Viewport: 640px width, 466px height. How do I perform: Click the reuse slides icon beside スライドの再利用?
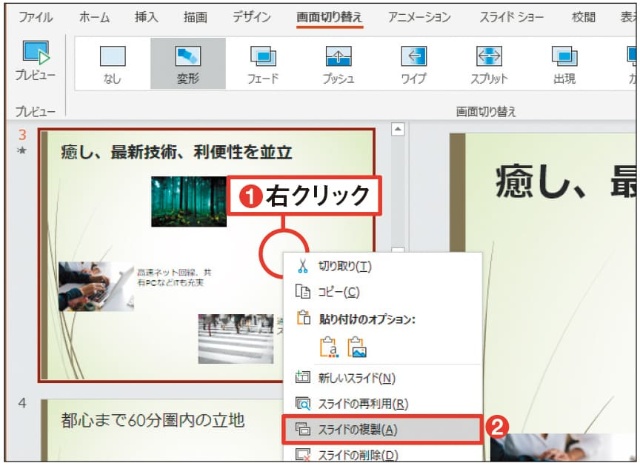pyautogui.click(x=302, y=404)
